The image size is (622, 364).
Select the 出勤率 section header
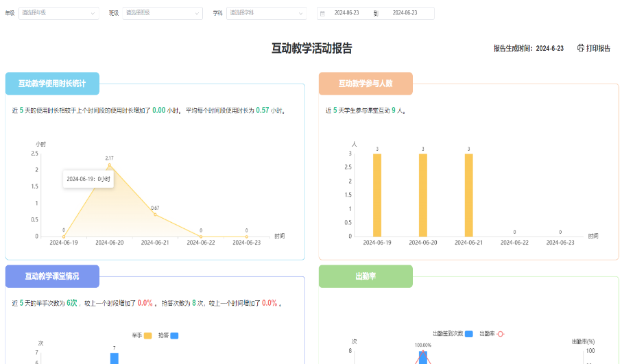(x=366, y=276)
